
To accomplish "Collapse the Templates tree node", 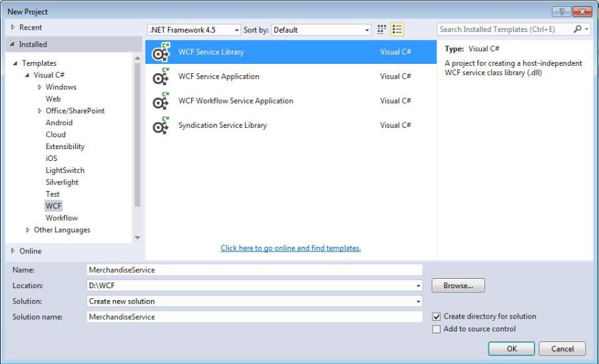I will (15, 63).
